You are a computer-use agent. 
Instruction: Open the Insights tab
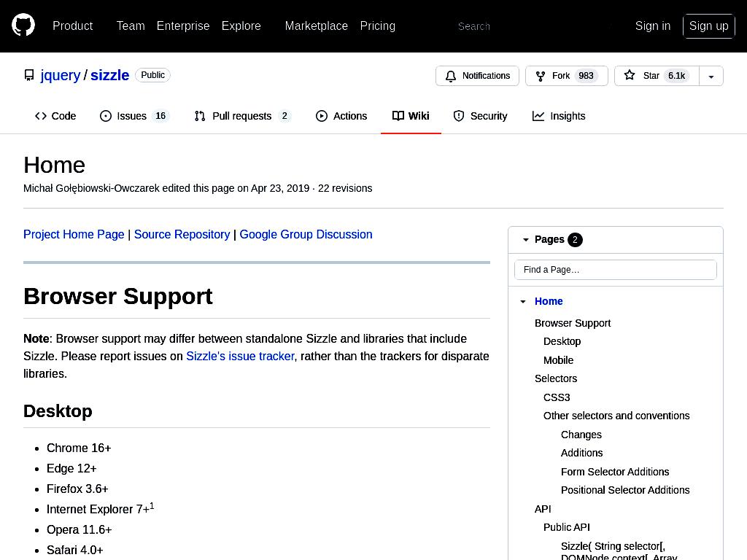[558, 116]
